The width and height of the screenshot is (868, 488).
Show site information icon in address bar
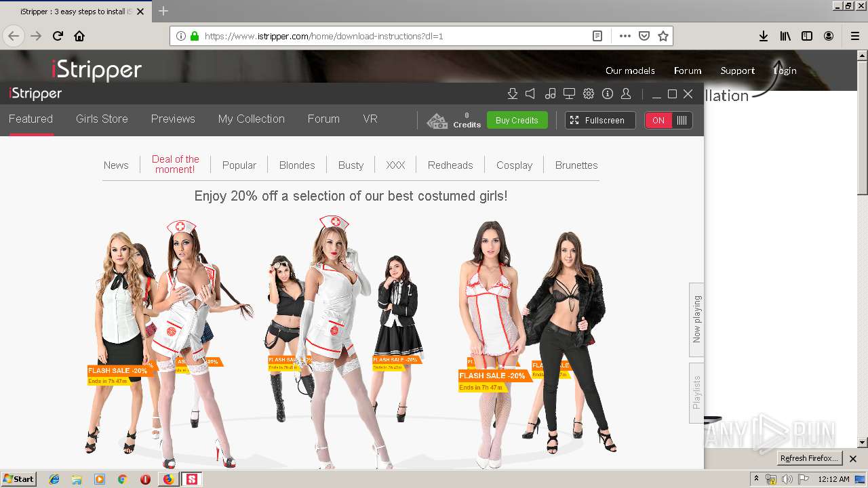(181, 36)
